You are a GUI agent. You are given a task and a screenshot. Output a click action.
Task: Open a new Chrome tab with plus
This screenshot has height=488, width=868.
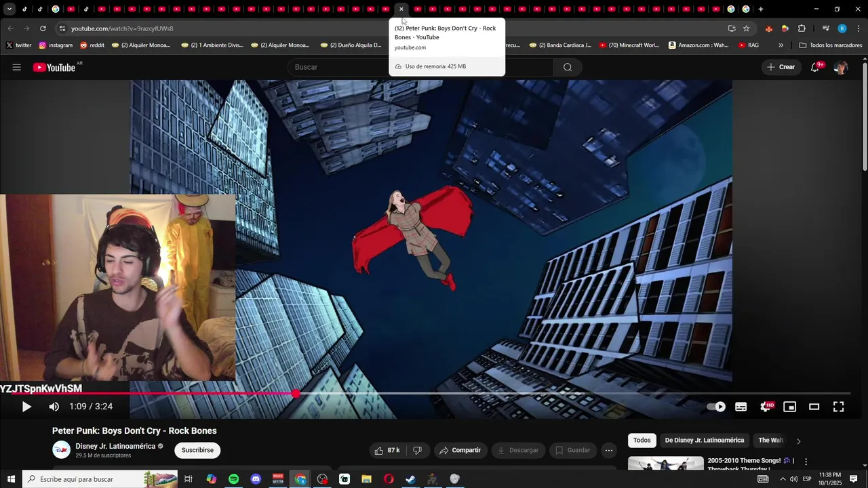761,9
